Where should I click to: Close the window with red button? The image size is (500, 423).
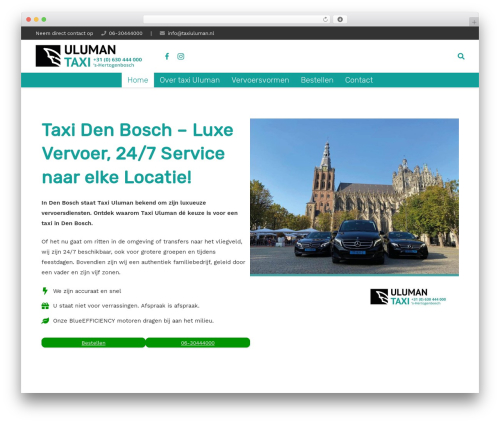coord(29,19)
